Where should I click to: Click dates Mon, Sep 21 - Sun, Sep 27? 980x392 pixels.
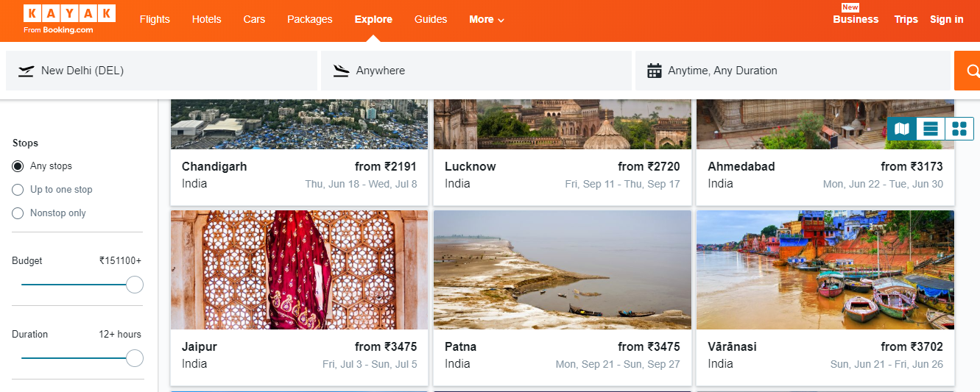[x=618, y=364]
